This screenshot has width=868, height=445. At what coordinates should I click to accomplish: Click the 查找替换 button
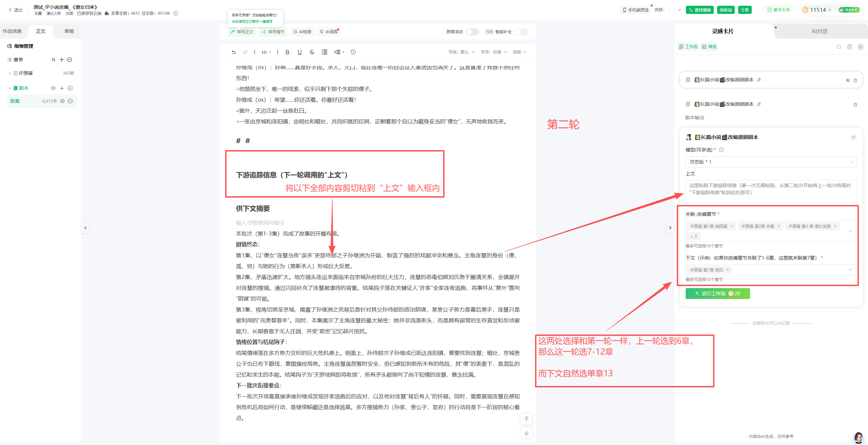click(x=700, y=10)
